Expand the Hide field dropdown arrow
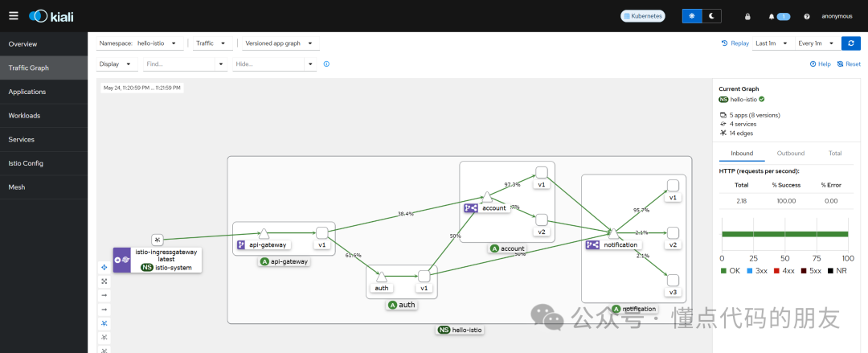 point(310,64)
